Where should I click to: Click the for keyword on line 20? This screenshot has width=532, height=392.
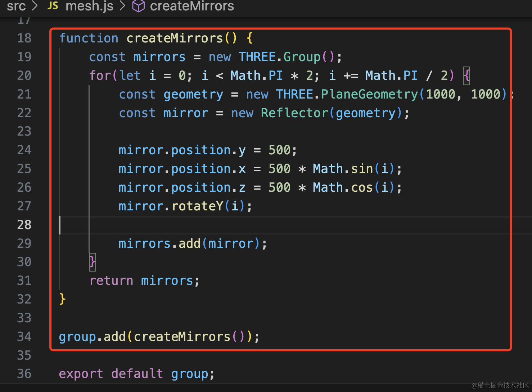click(100, 76)
